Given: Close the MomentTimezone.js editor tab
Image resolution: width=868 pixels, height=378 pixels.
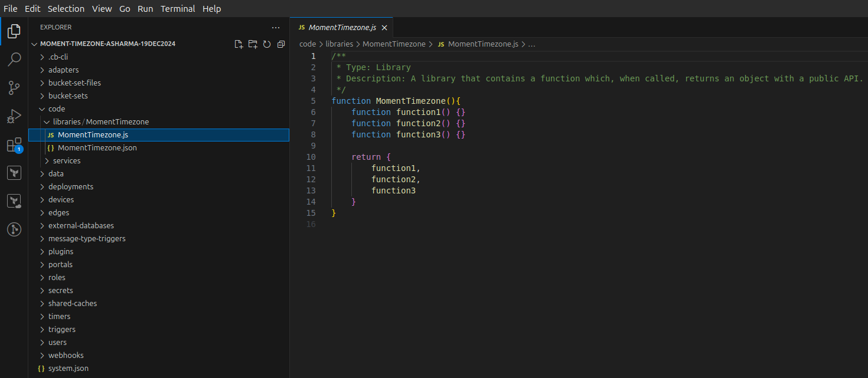Looking at the screenshot, I should (384, 28).
